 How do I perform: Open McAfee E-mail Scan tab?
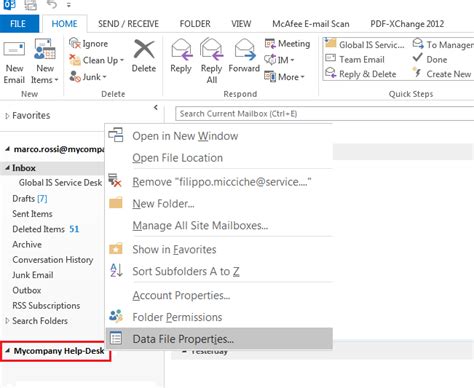pos(311,24)
